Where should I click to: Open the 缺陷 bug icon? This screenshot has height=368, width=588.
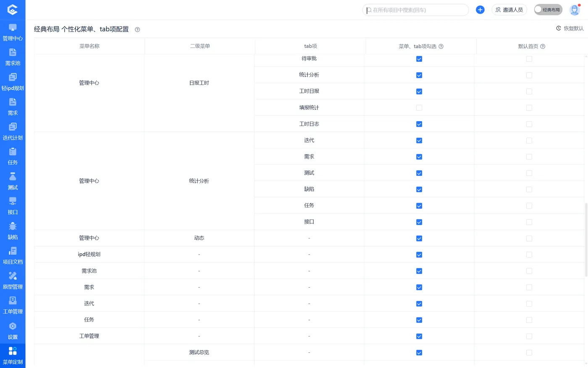13,230
